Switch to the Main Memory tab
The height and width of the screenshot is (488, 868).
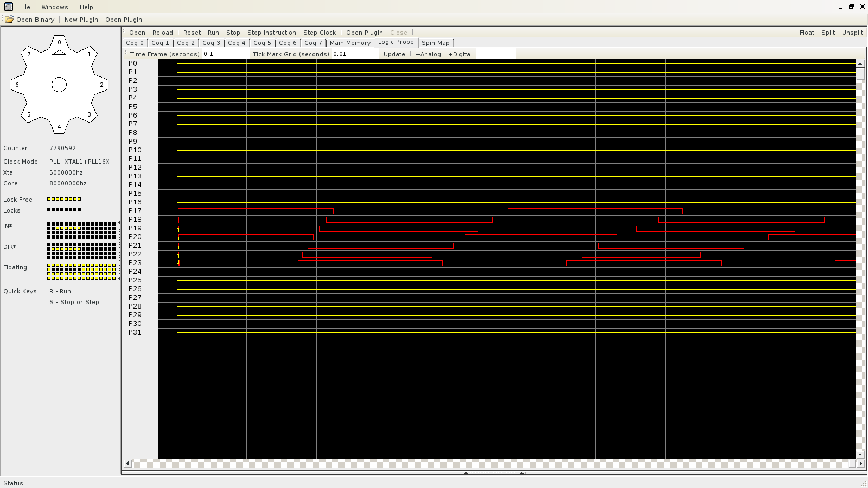(x=350, y=43)
